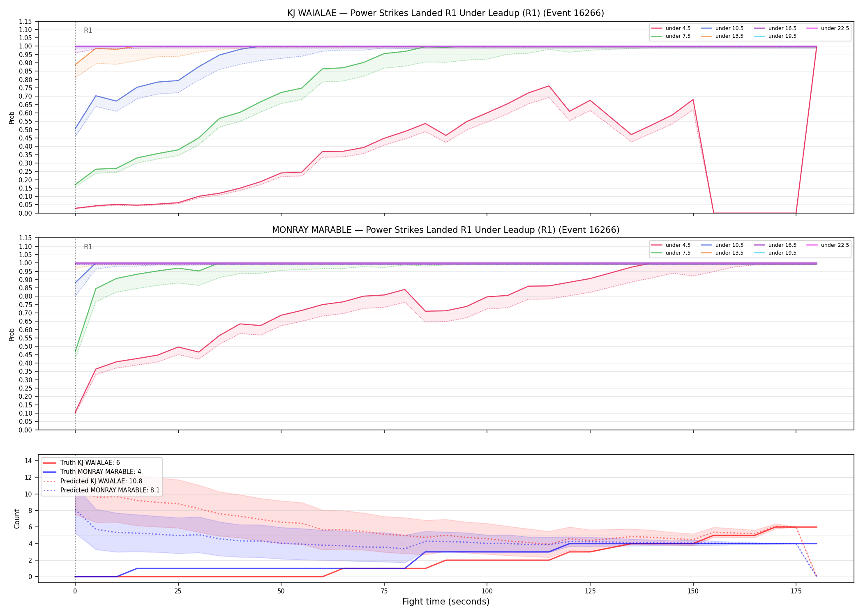The image size is (863, 616).
Task: Click the 1.15 tick in KJ WAIALAE chart
Action: pyautogui.click(x=25, y=21)
